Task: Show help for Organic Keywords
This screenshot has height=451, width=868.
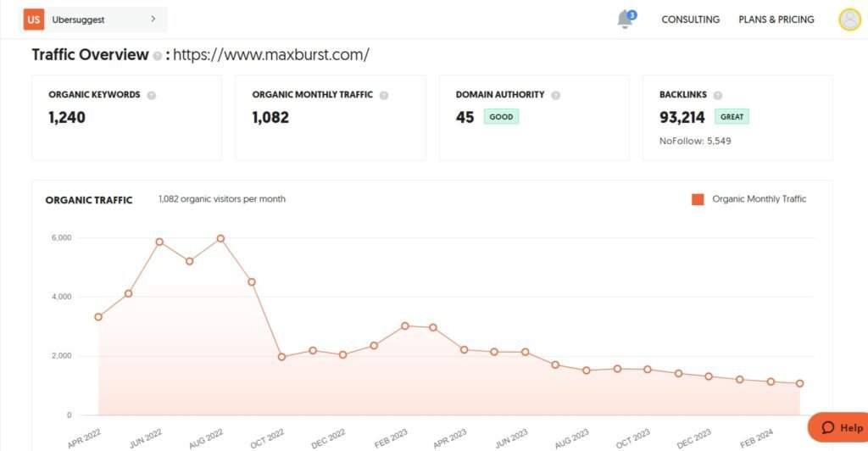Action: [151, 95]
